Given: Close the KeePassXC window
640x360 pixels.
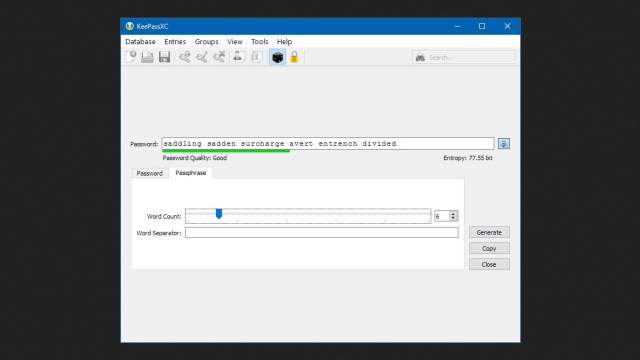Looking at the screenshot, I should 507,26.
